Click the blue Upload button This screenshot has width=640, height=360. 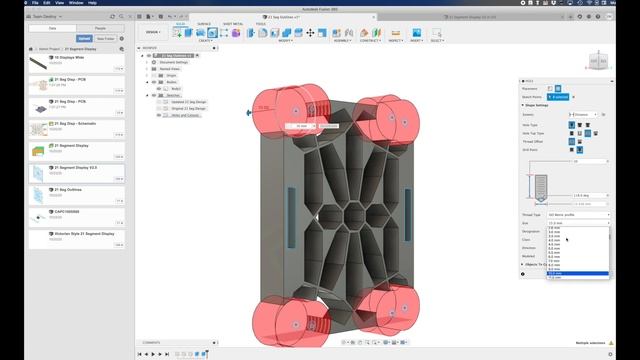click(84, 39)
